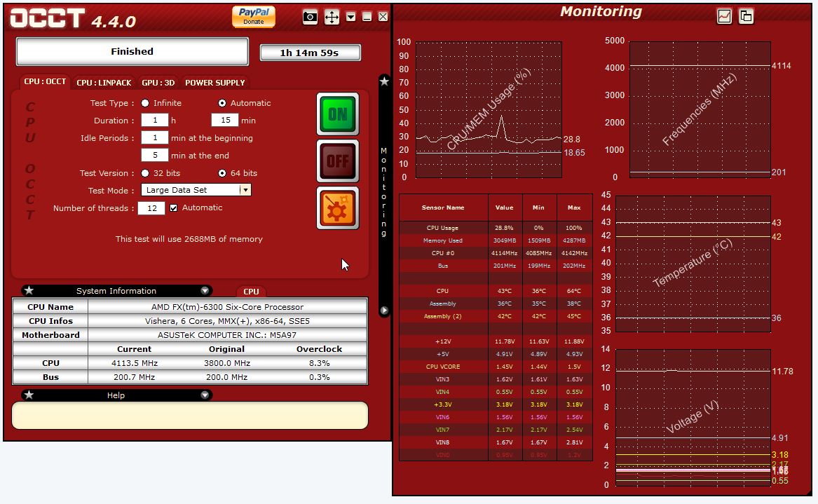The image size is (818, 504).
Task: Click the CPU VCORE sensor name
Action: (x=443, y=367)
